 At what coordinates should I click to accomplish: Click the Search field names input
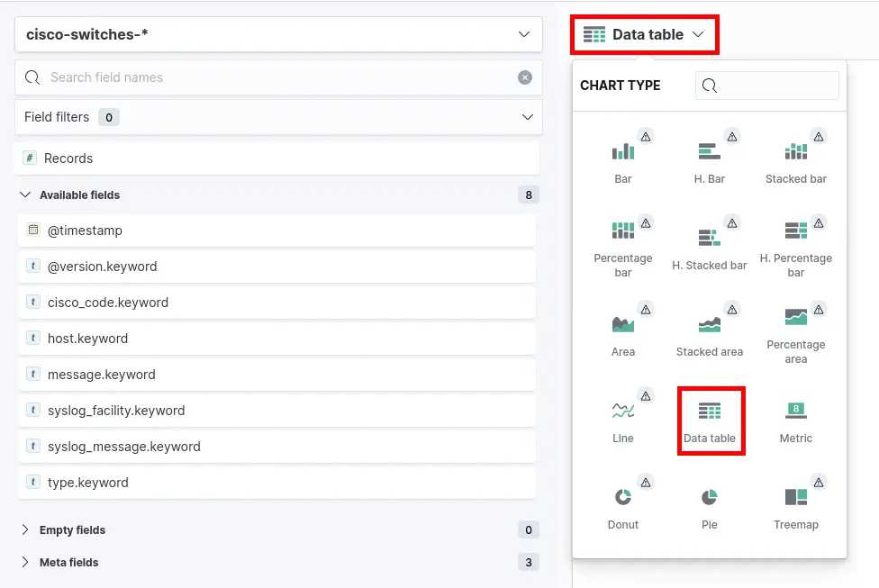(270, 77)
